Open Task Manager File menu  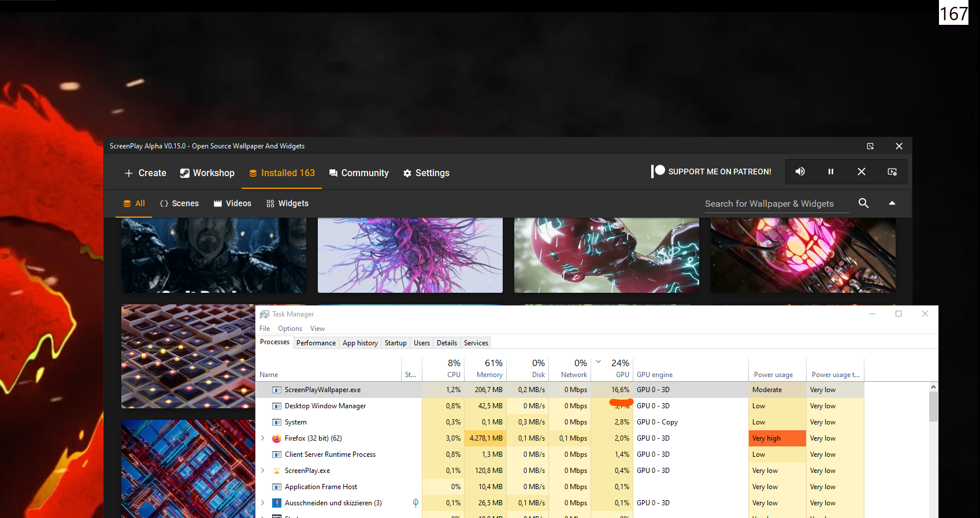point(265,329)
